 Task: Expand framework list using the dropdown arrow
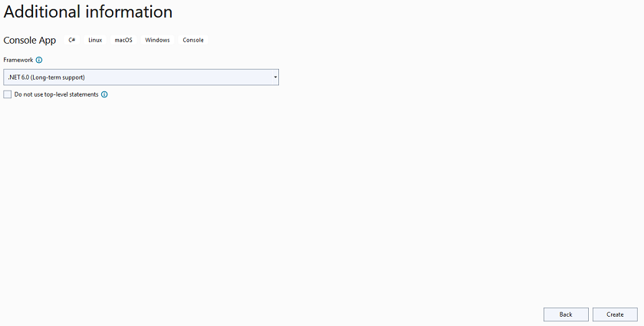point(275,77)
